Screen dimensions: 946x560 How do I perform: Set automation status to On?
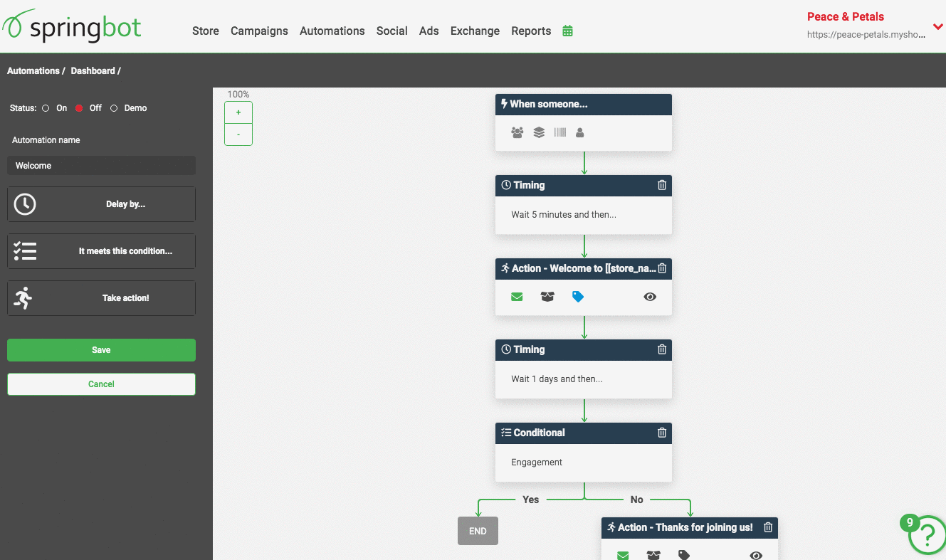tap(46, 108)
